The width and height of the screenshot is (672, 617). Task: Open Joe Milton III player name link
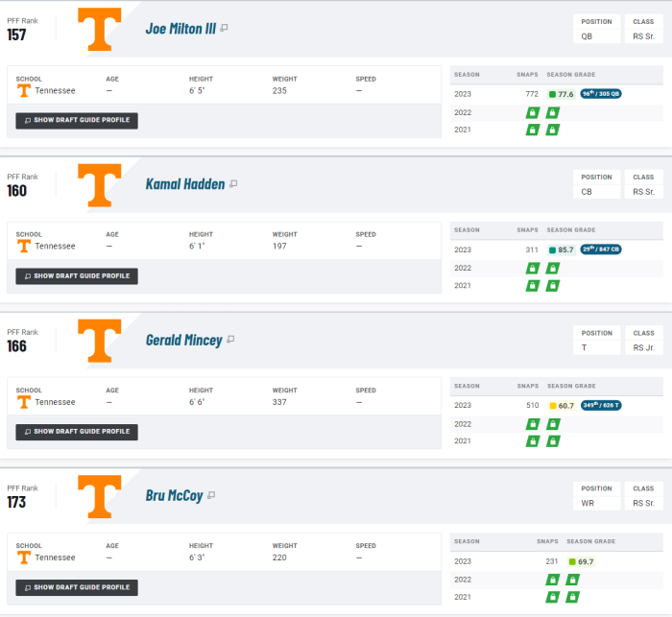tap(180, 29)
